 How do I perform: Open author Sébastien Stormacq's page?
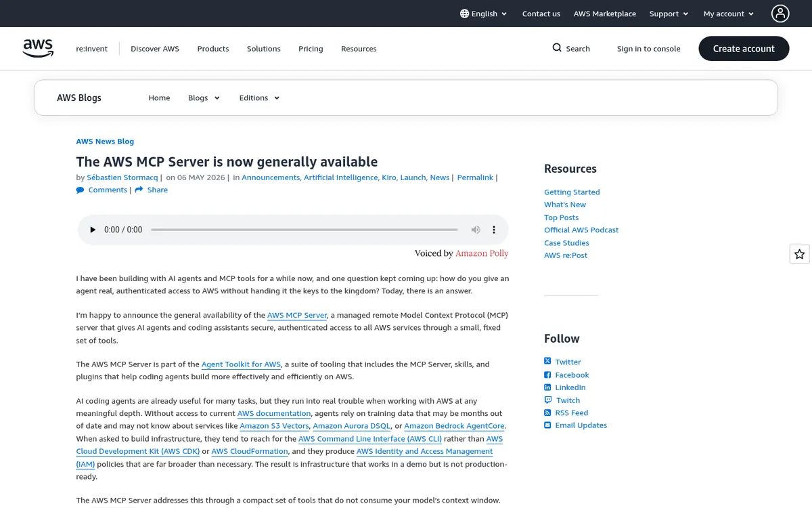click(x=122, y=177)
